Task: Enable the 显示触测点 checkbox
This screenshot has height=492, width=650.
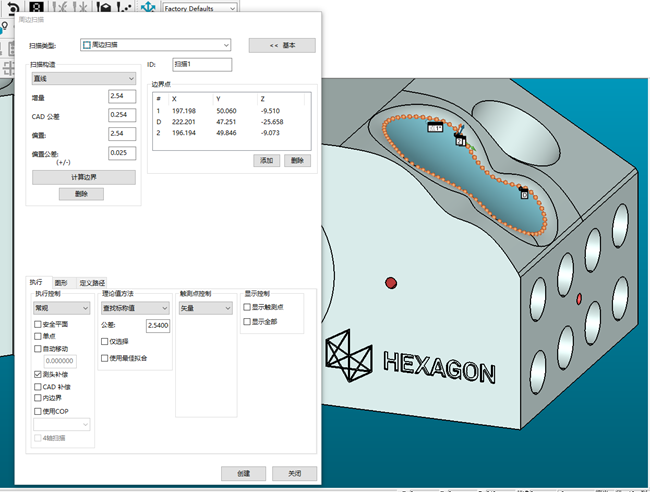Action: 249,308
